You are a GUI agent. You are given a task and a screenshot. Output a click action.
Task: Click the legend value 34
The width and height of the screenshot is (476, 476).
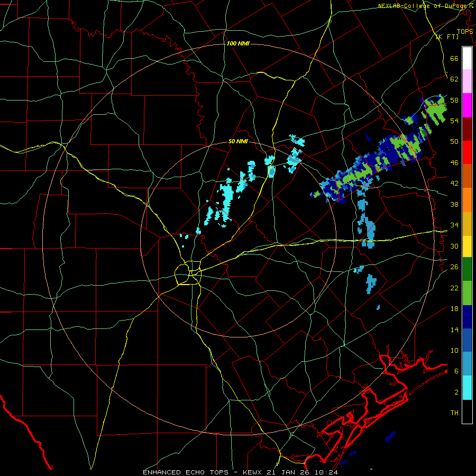(x=454, y=225)
